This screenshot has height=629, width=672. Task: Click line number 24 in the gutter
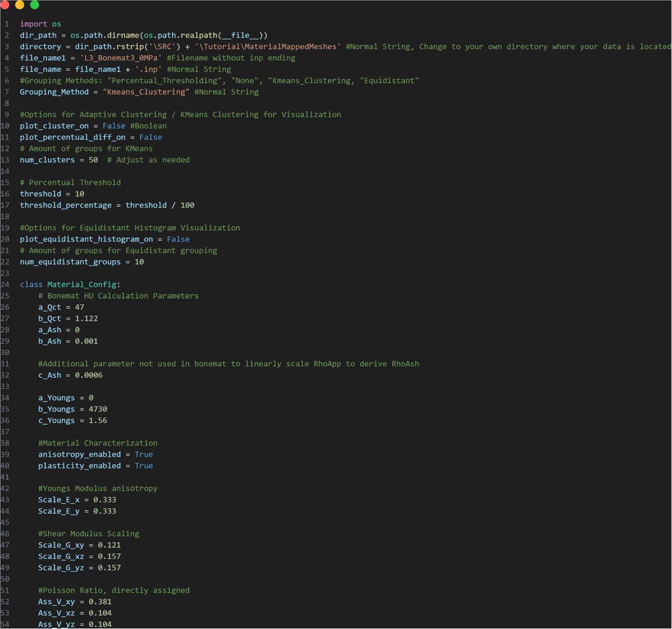(x=5, y=284)
